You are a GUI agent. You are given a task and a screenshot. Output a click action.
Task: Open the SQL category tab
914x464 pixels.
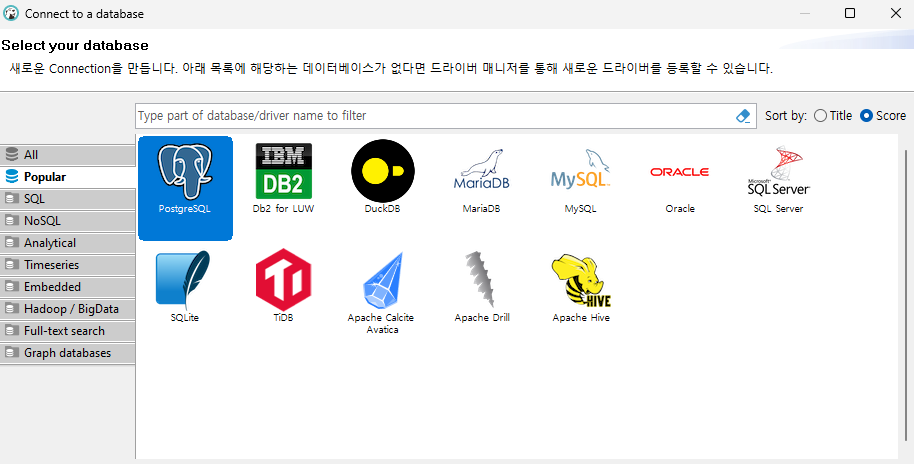point(68,199)
